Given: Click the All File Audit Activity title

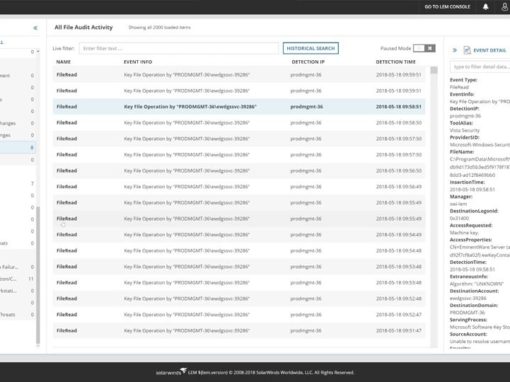Looking at the screenshot, I should click(84, 27).
